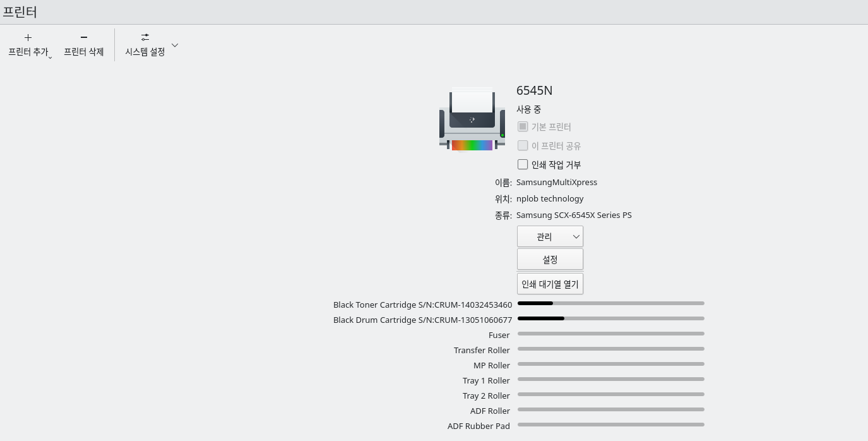Click the ADF Rubber Pad level bar
Image resolution: width=868 pixels, height=441 pixels.
click(610, 425)
